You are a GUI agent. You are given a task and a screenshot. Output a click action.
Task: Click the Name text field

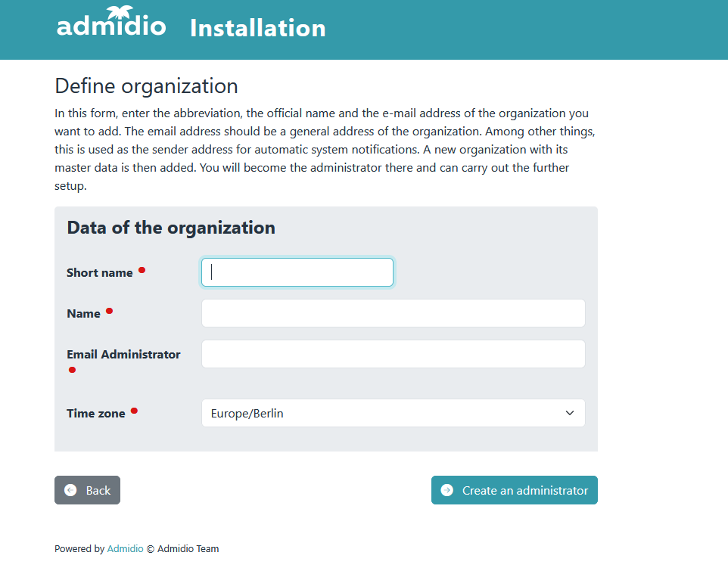pos(393,313)
